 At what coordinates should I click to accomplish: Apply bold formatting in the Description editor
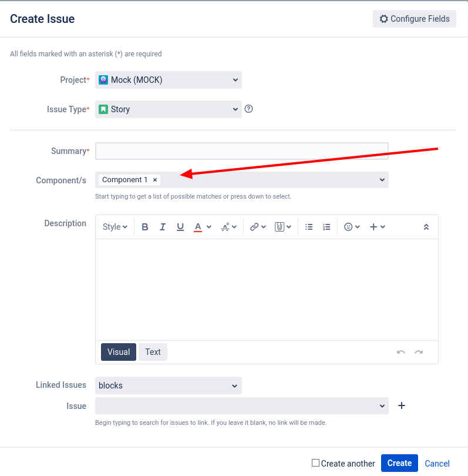[x=145, y=226]
